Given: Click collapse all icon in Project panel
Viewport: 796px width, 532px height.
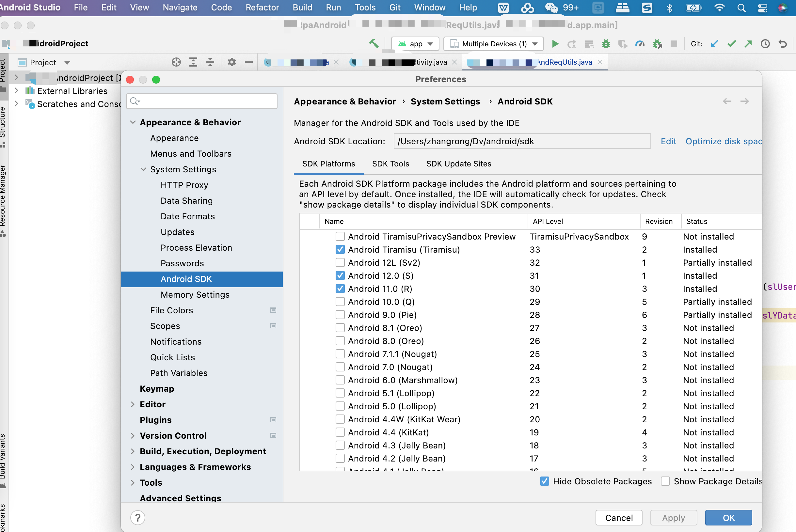Looking at the screenshot, I should tap(210, 62).
